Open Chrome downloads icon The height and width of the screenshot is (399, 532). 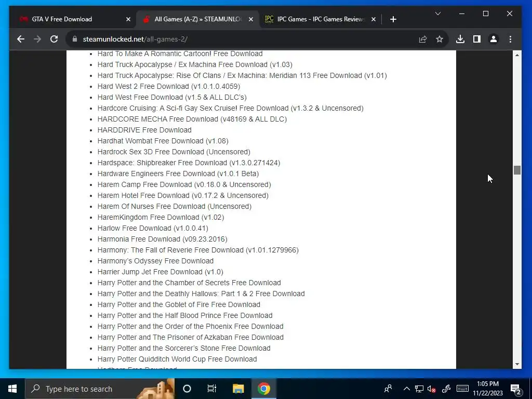pyautogui.click(x=460, y=39)
